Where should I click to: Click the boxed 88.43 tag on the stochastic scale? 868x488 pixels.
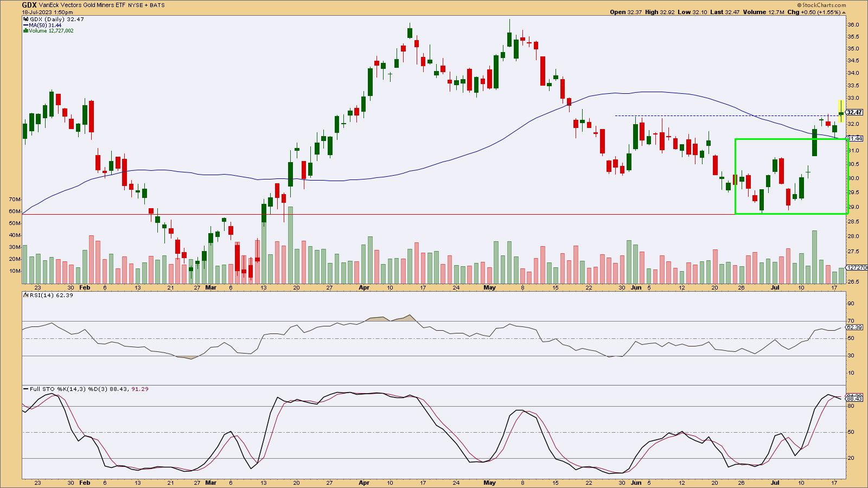(854, 399)
